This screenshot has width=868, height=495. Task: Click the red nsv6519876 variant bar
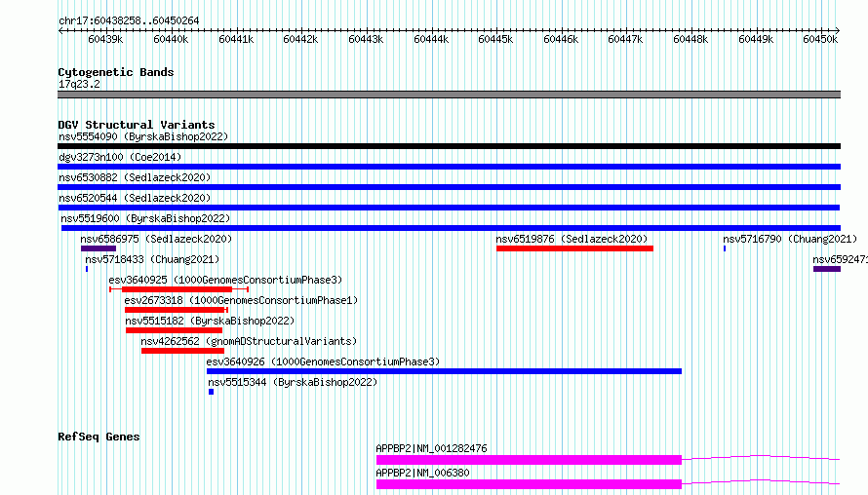pos(574,248)
